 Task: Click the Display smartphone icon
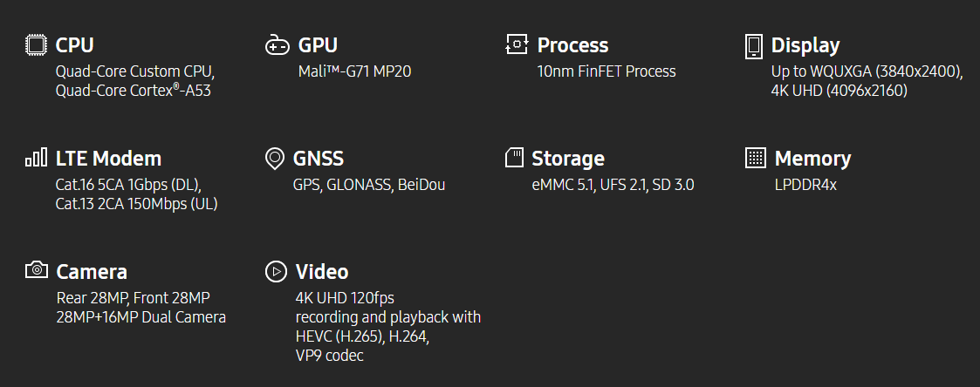[x=753, y=45]
